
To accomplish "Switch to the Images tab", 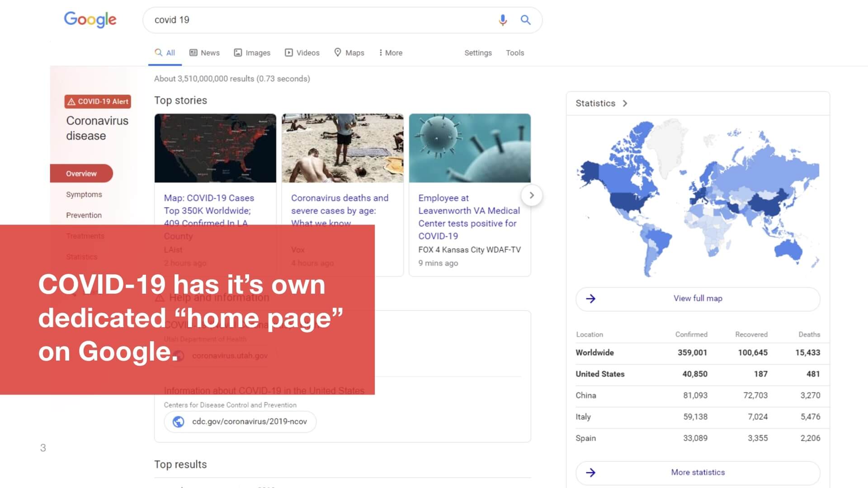I will pyautogui.click(x=252, y=53).
